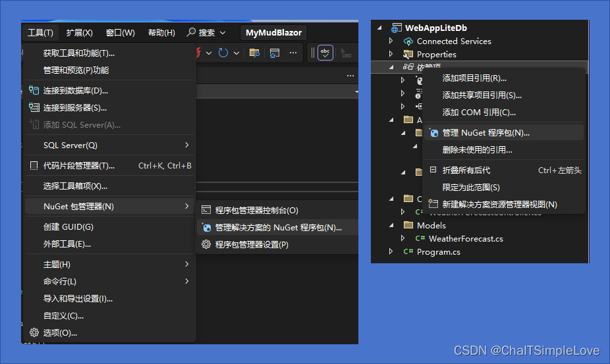
Task: Click the MyMudBlazor solution name button
Action: (273, 33)
